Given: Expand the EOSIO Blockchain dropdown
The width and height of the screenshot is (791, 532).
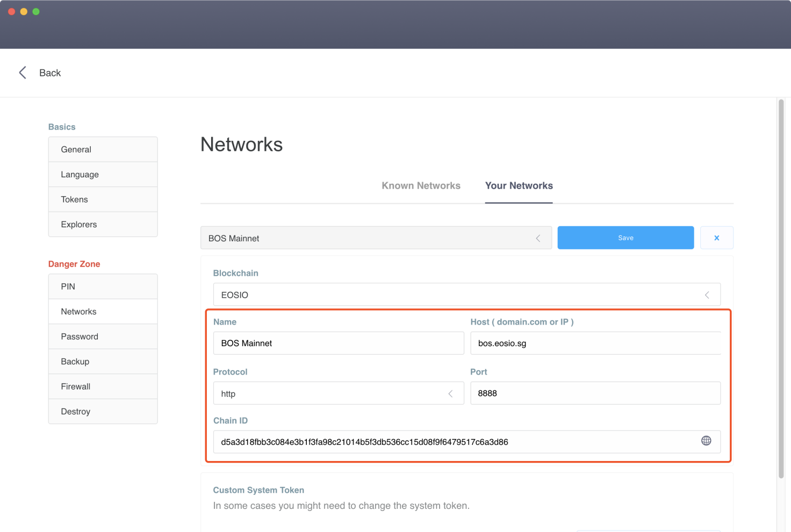Looking at the screenshot, I should tap(466, 294).
